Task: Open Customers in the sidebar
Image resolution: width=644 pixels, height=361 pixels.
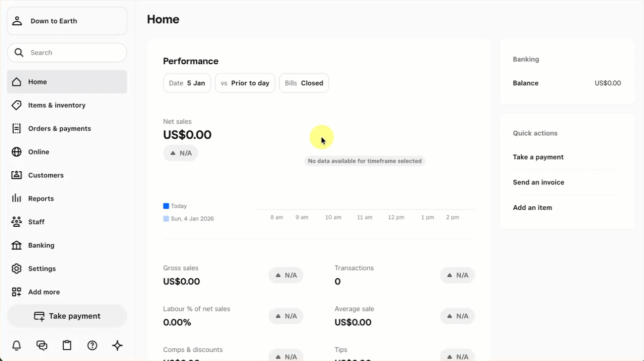Action: click(x=46, y=175)
